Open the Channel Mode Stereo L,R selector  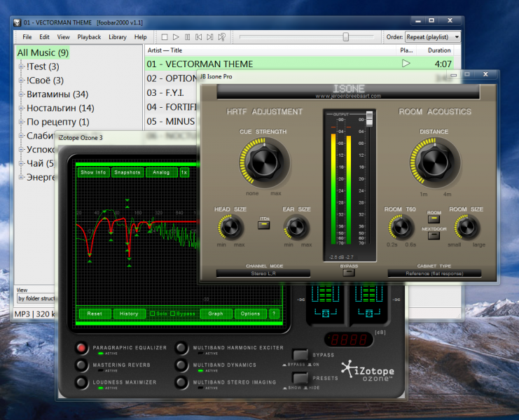263,274
